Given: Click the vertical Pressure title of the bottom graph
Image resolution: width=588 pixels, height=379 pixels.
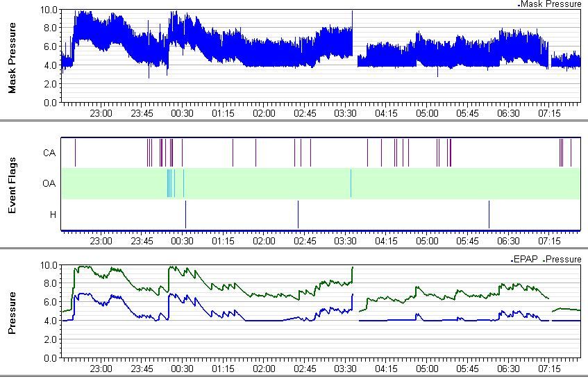Looking at the screenshot, I should click(x=12, y=312).
